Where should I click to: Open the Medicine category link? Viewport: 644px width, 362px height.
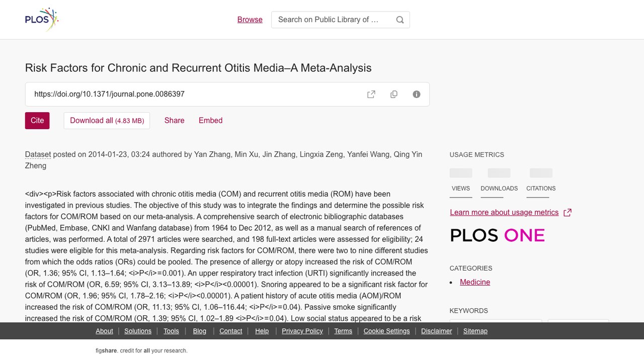tap(475, 282)
